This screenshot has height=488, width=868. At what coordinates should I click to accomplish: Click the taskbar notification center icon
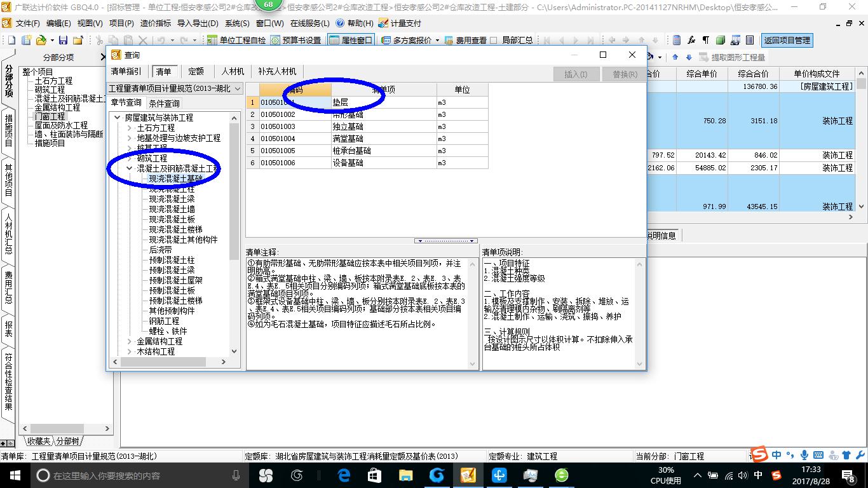pos(850,475)
